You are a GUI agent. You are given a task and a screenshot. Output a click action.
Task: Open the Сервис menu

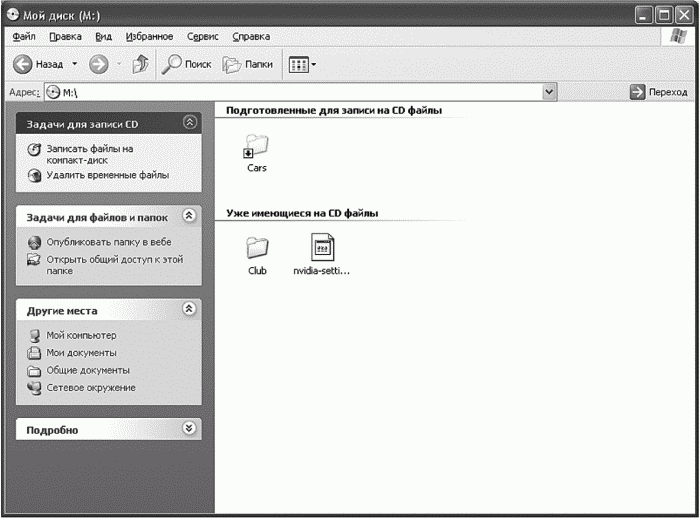tap(203, 37)
